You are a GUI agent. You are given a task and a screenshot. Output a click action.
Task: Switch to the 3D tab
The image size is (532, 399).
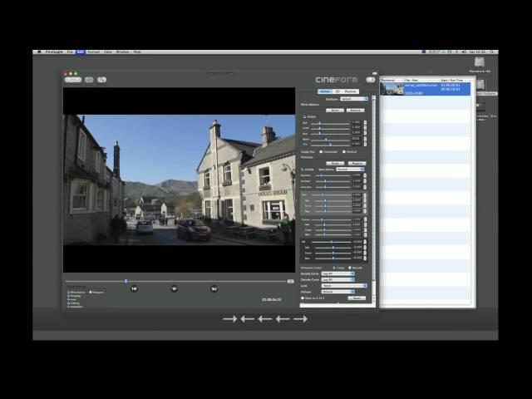[337, 91]
